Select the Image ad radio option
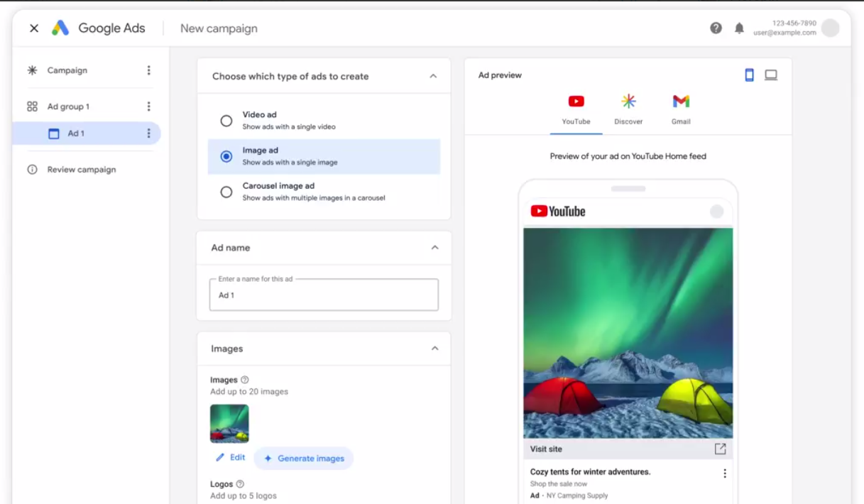This screenshot has height=504, width=864. point(226,156)
